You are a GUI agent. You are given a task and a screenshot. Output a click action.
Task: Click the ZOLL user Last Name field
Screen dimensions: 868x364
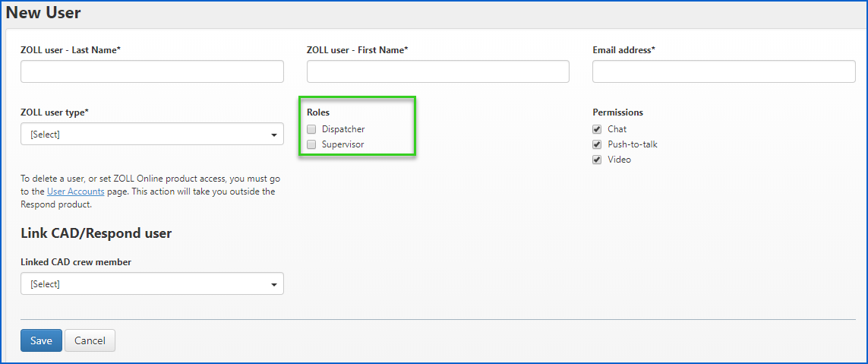coord(152,71)
